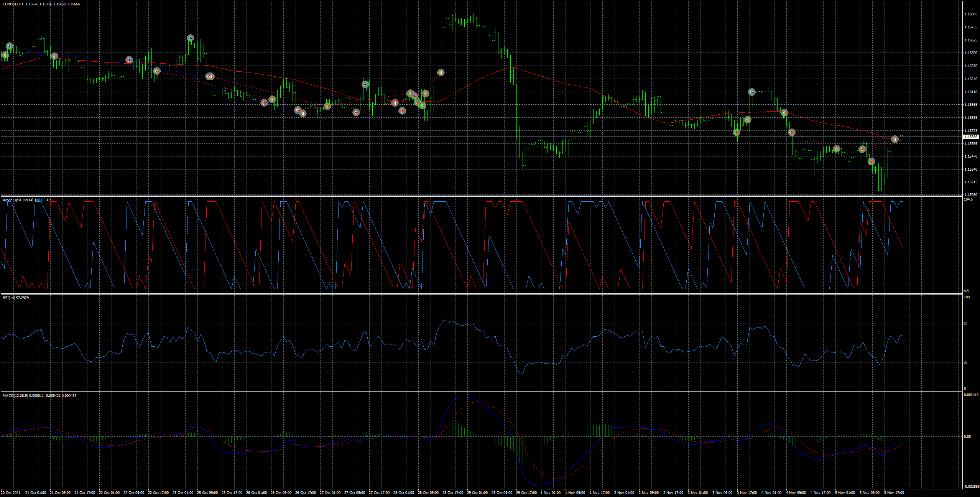The height and width of the screenshot is (497, 980).
Task: Select the MACD(12,26,9) indicator label
Action: [x=39, y=395]
